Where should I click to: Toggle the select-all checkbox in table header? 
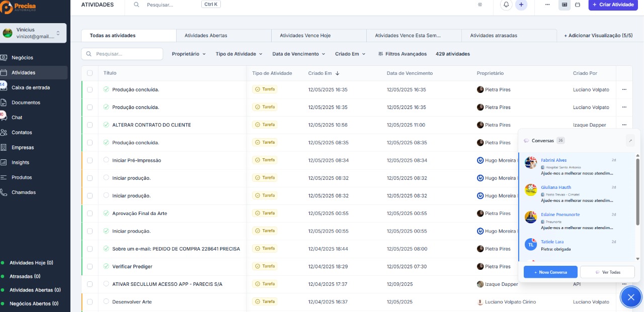pyautogui.click(x=90, y=73)
